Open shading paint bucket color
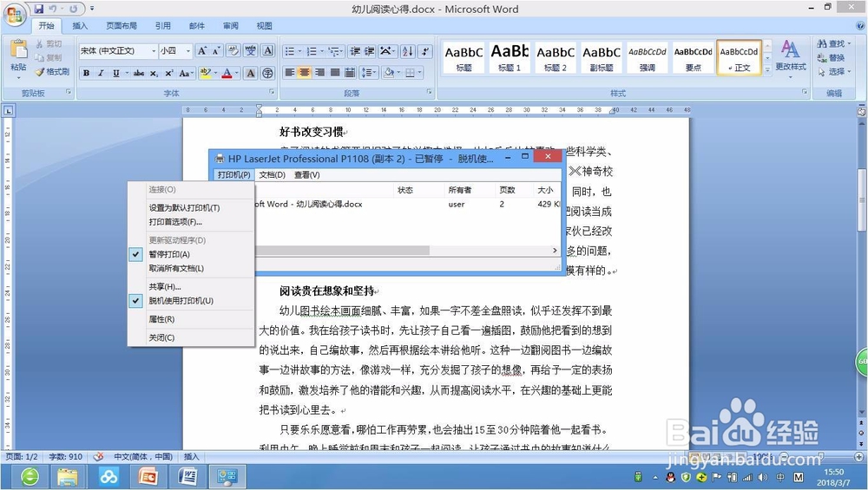This screenshot has width=868, height=490. 389,73
